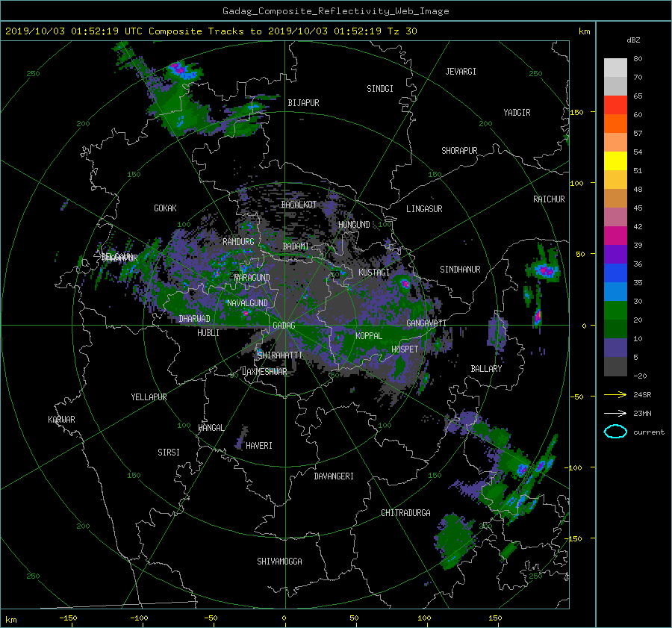This screenshot has height=628, width=672.
Task: Click the '80' dBZ legend value
Action: point(638,59)
